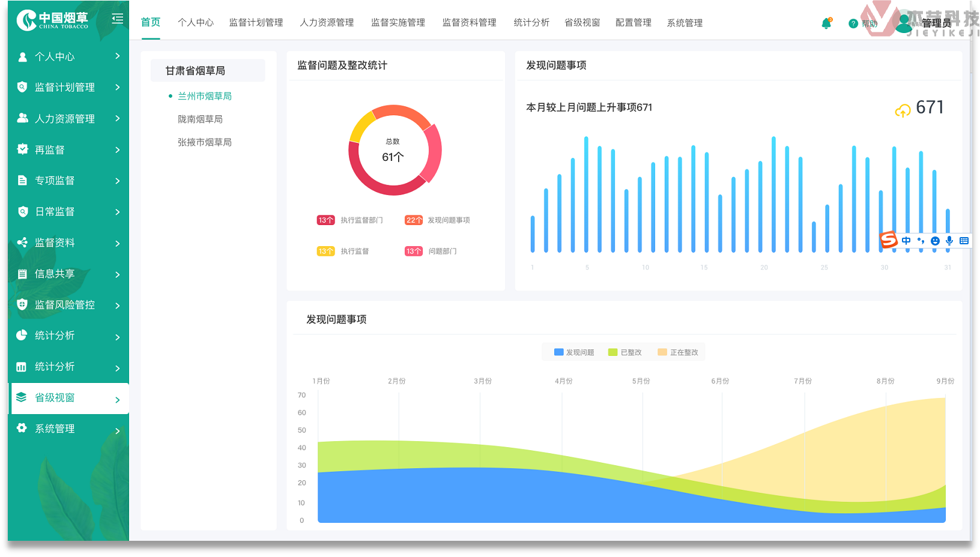Toggle the 发现问题 legend series

click(x=574, y=352)
